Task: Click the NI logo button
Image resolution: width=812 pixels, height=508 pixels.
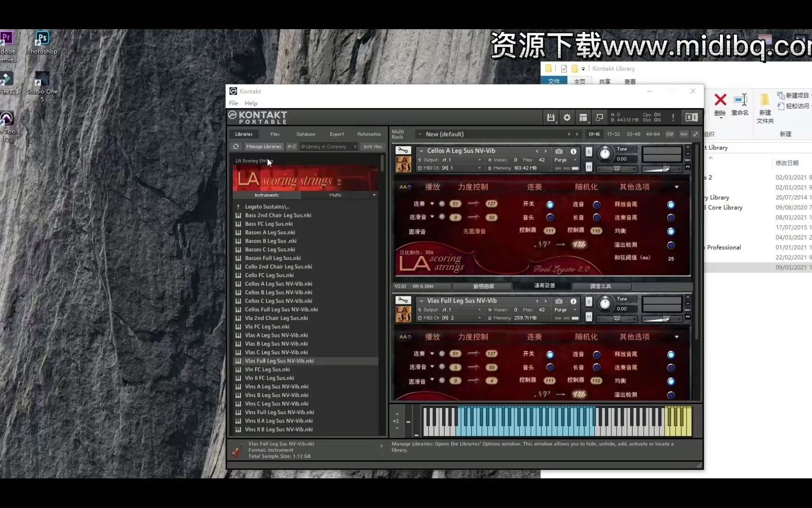Action: (691, 118)
